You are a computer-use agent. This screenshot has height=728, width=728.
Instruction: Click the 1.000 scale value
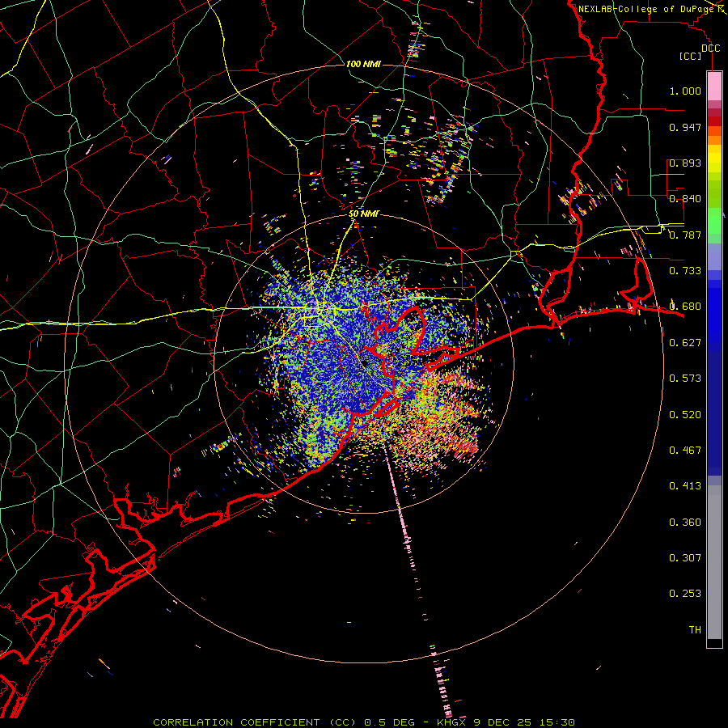pos(685,91)
